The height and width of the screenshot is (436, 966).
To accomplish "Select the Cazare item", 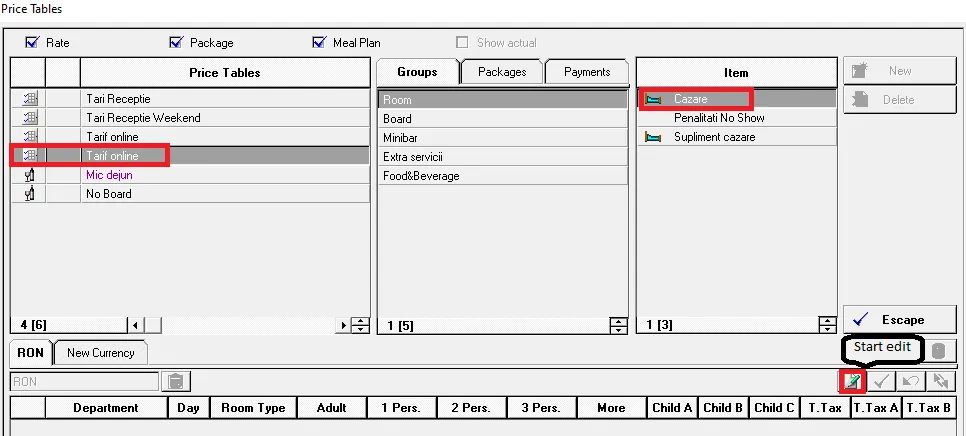I will point(737,99).
